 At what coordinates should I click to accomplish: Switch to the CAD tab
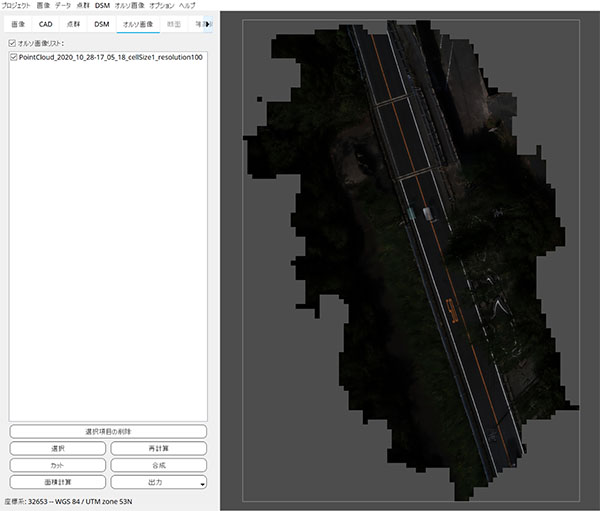46,23
